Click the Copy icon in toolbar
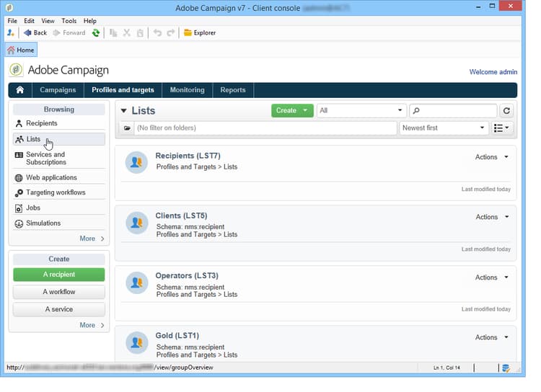The image size is (541, 392). [113, 32]
